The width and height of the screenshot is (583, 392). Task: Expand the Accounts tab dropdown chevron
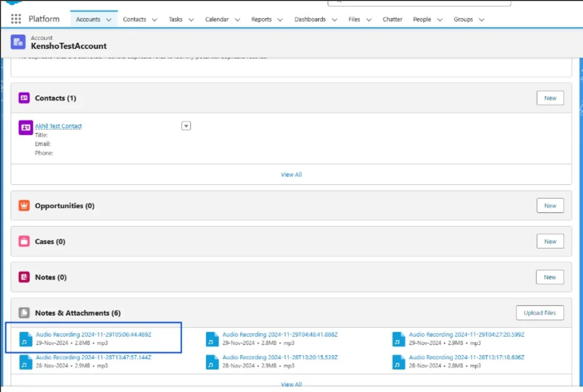tap(109, 20)
